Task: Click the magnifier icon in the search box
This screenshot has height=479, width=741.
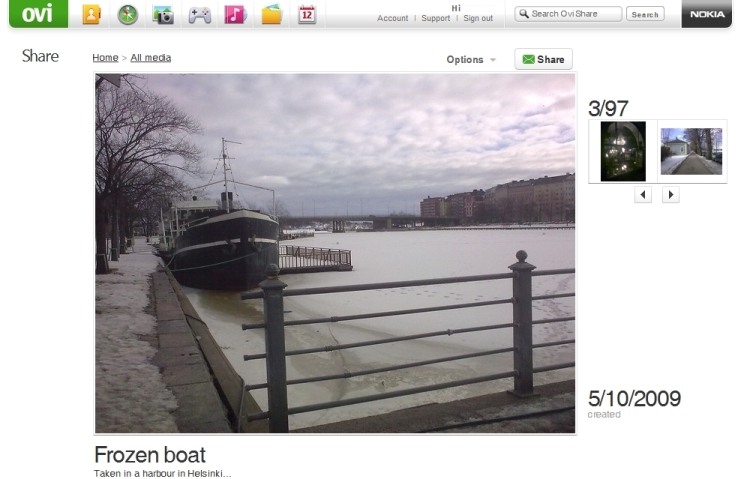Action: point(524,14)
